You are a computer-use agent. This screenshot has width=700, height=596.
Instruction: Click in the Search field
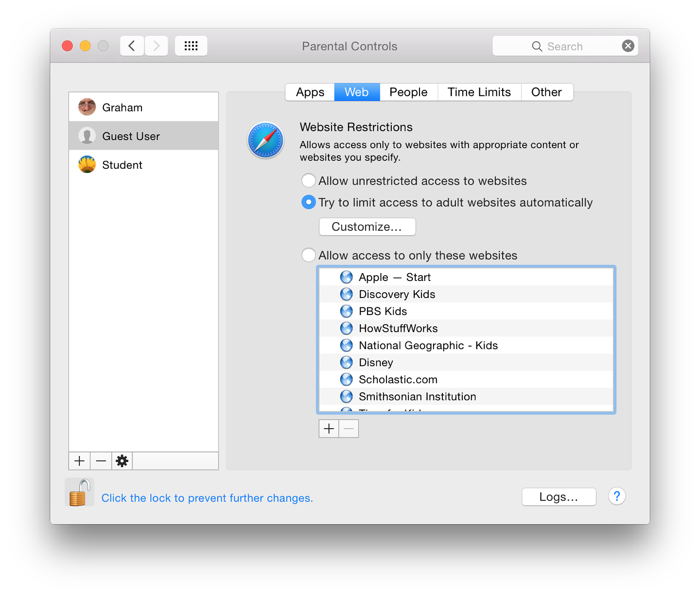click(x=565, y=46)
